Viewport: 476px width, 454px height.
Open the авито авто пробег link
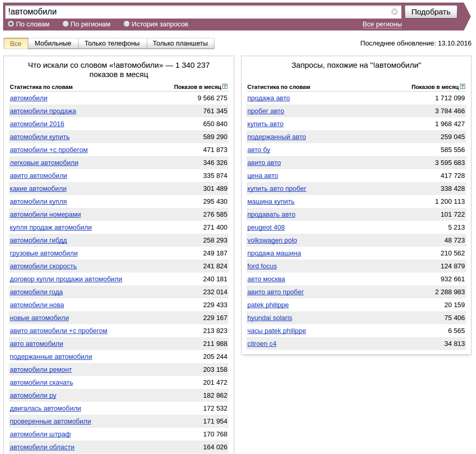[275, 292]
